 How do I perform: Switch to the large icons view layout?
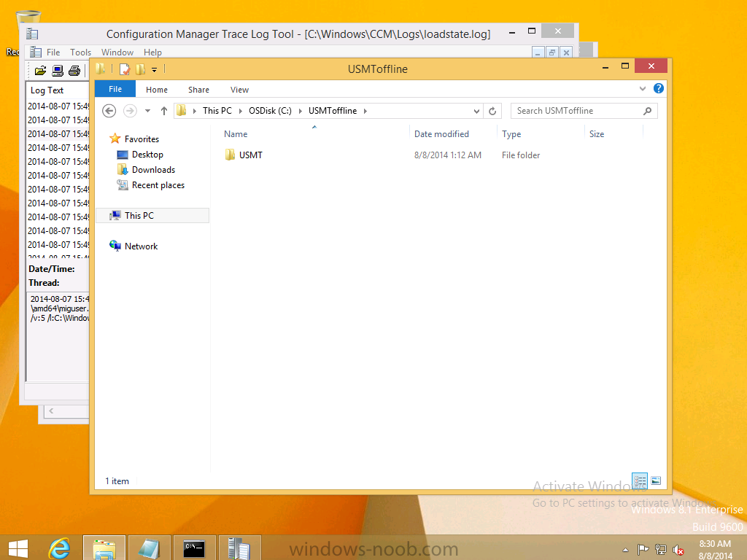[x=656, y=481]
